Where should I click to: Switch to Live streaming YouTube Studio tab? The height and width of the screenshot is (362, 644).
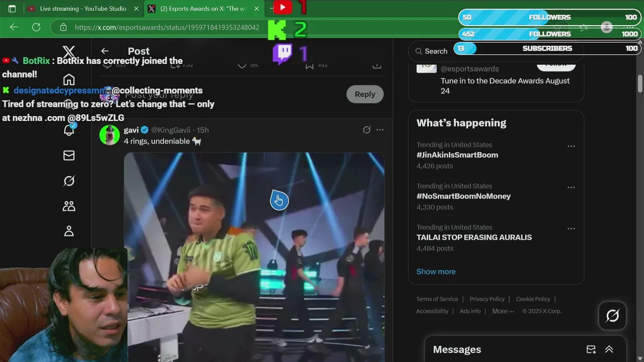click(84, 9)
